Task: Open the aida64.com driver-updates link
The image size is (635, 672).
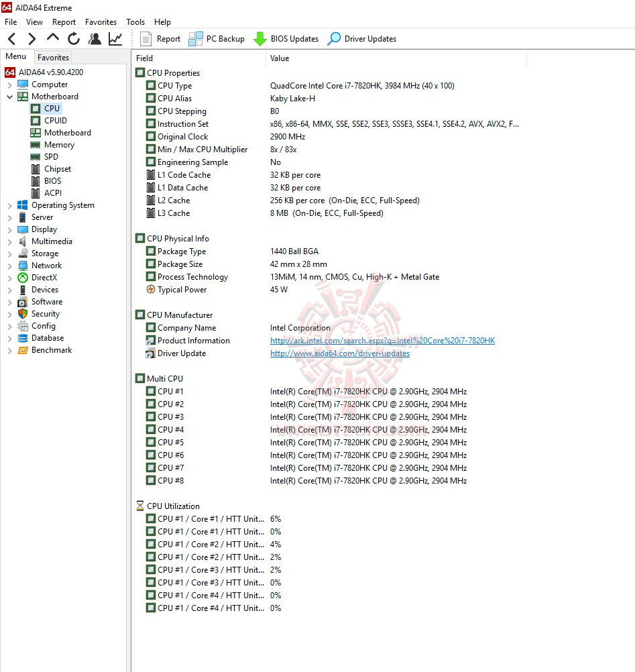Action: 340,353
